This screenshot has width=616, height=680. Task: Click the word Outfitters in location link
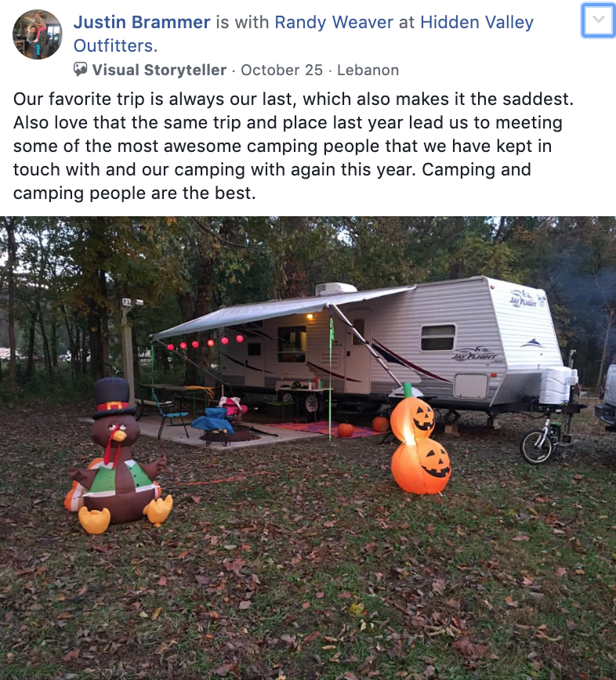[115, 45]
